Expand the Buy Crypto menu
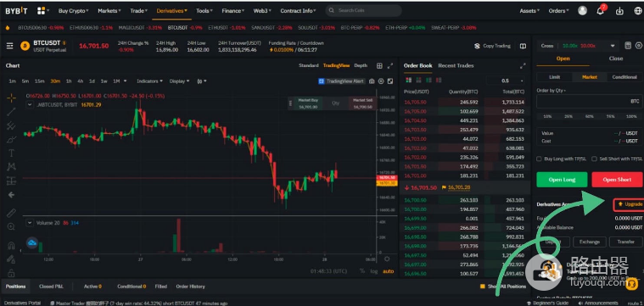 coord(74,11)
